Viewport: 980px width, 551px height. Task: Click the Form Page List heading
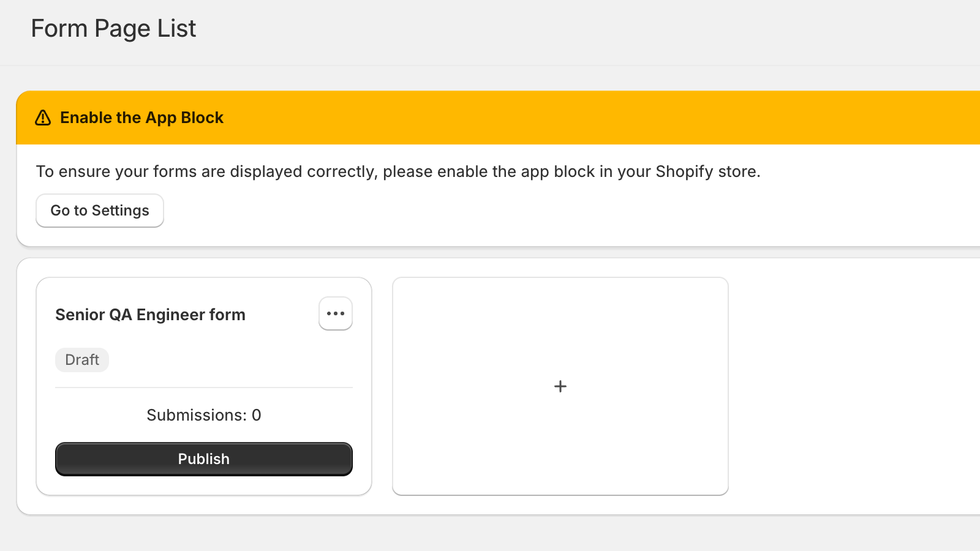(113, 29)
